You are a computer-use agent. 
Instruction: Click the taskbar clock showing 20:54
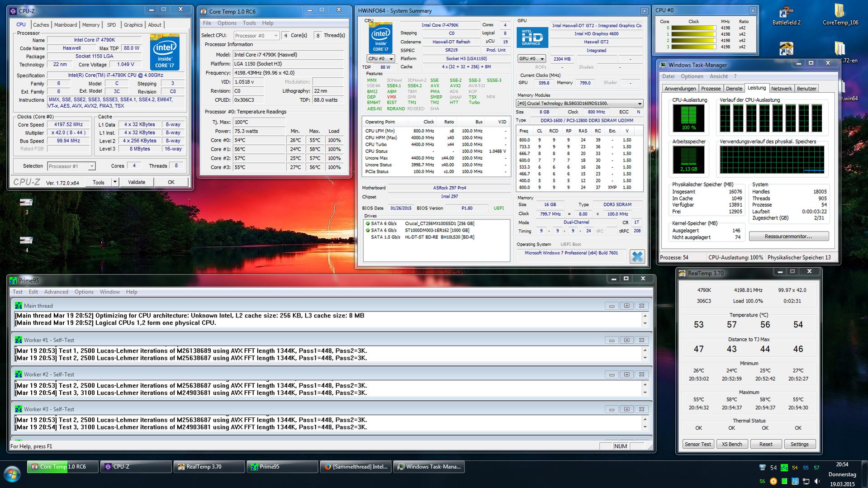click(842, 464)
